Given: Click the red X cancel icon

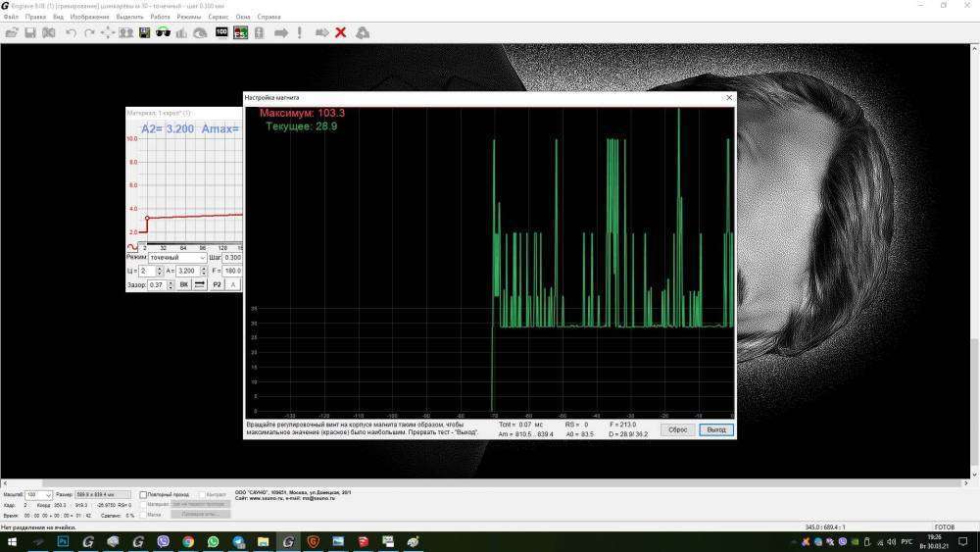Looking at the screenshot, I should point(341,32).
